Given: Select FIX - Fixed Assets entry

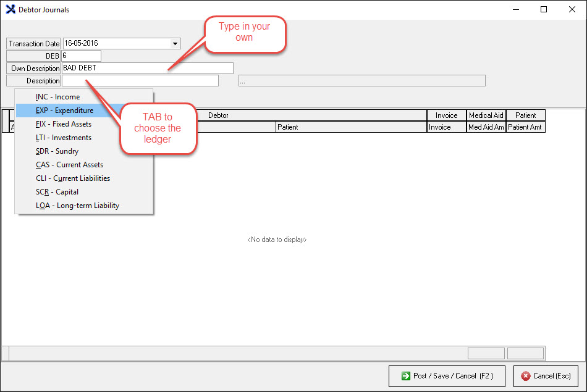Looking at the screenshot, I should [x=63, y=124].
